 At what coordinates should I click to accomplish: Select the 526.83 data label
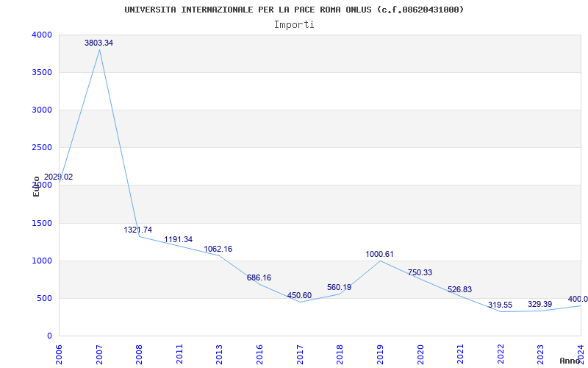[x=460, y=289]
